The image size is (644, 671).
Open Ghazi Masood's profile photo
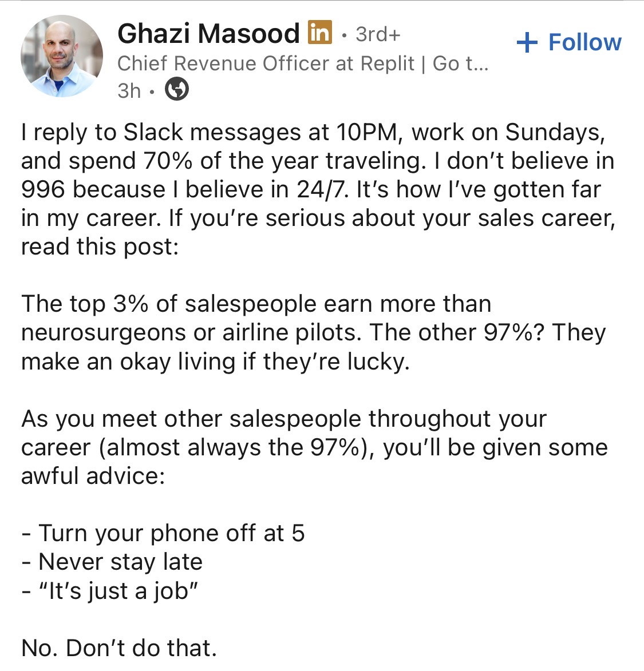tap(62, 56)
